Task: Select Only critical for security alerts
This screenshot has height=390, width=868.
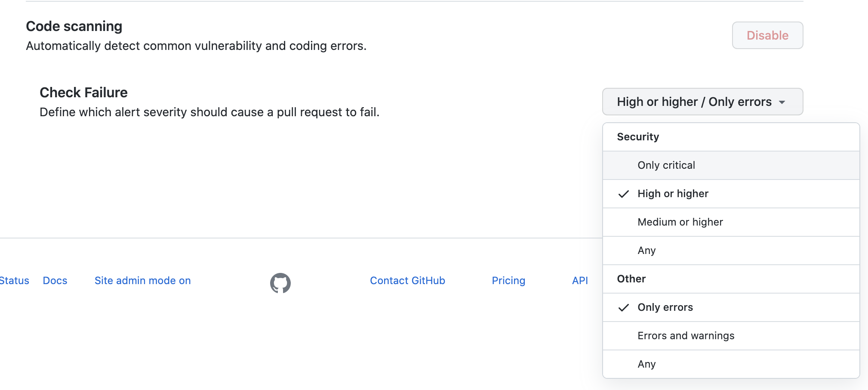Action: coord(666,165)
